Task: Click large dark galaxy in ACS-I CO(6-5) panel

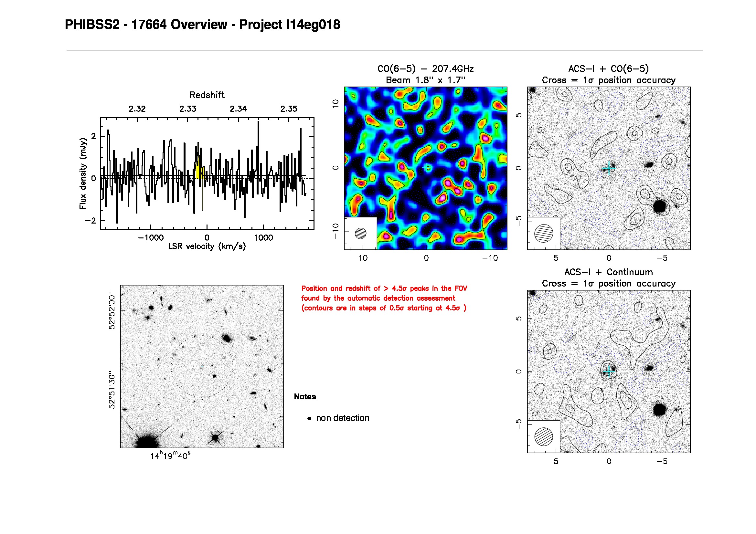Action: click(x=660, y=207)
